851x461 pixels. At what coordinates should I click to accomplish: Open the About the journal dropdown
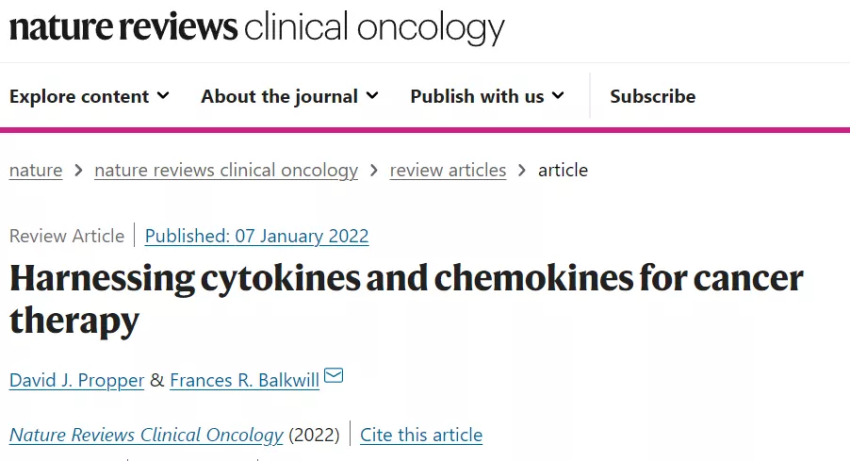290,96
